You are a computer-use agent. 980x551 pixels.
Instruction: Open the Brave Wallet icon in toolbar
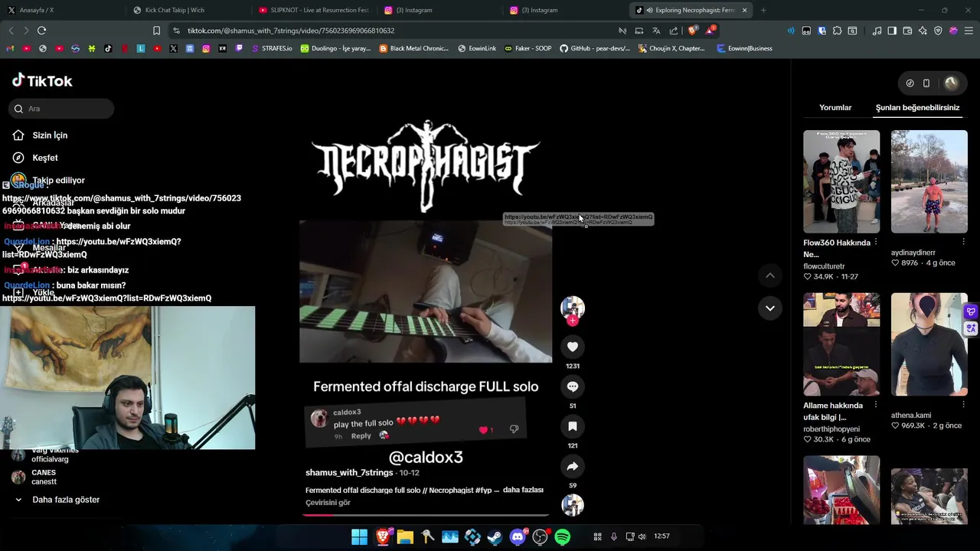(907, 31)
